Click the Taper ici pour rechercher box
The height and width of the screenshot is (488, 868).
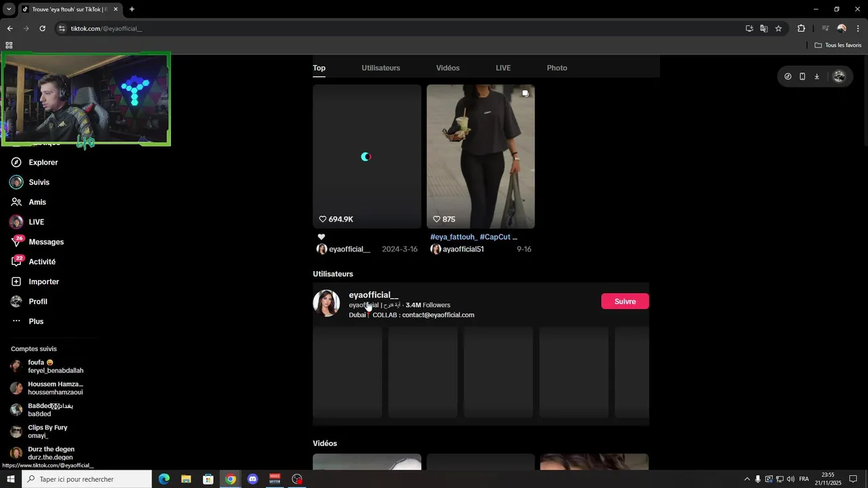click(87, 479)
